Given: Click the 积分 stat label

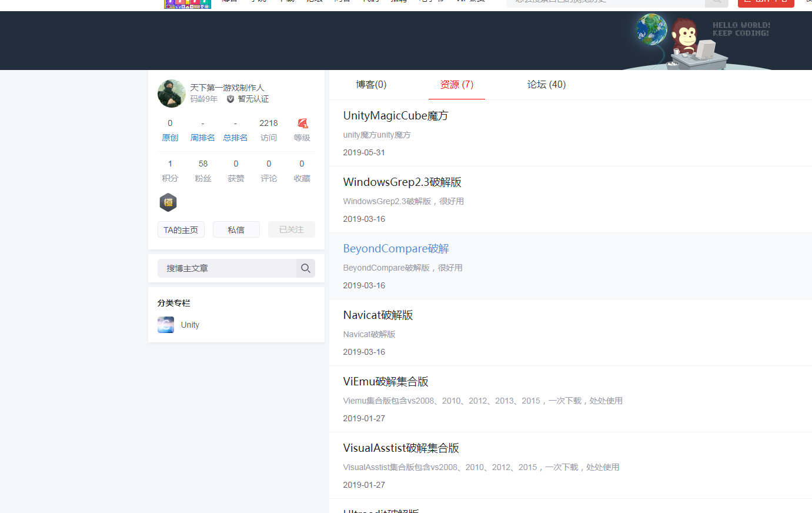Looking at the screenshot, I should 170,178.
